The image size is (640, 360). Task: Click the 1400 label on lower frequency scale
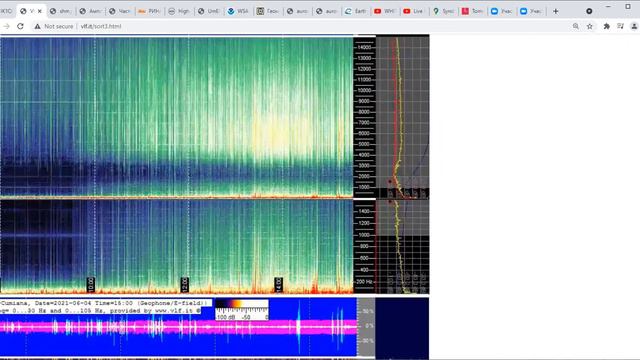click(x=363, y=211)
